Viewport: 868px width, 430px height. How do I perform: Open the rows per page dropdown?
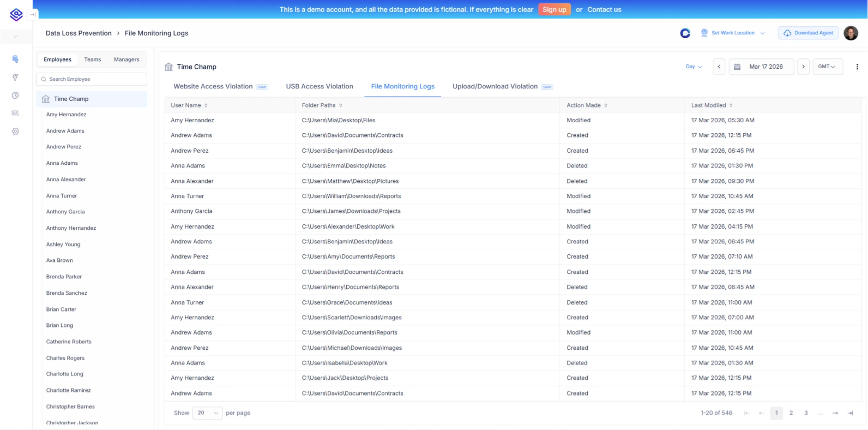[208, 413]
